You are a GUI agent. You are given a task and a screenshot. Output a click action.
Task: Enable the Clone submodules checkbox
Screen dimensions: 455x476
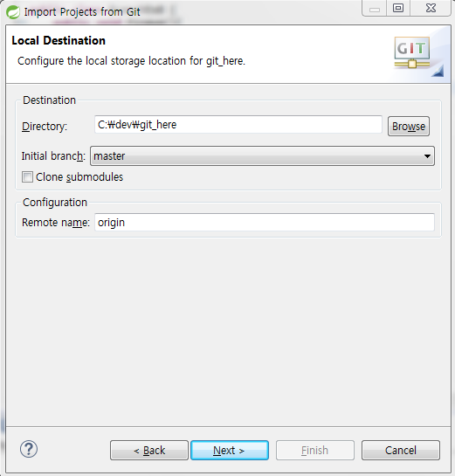tap(27, 176)
